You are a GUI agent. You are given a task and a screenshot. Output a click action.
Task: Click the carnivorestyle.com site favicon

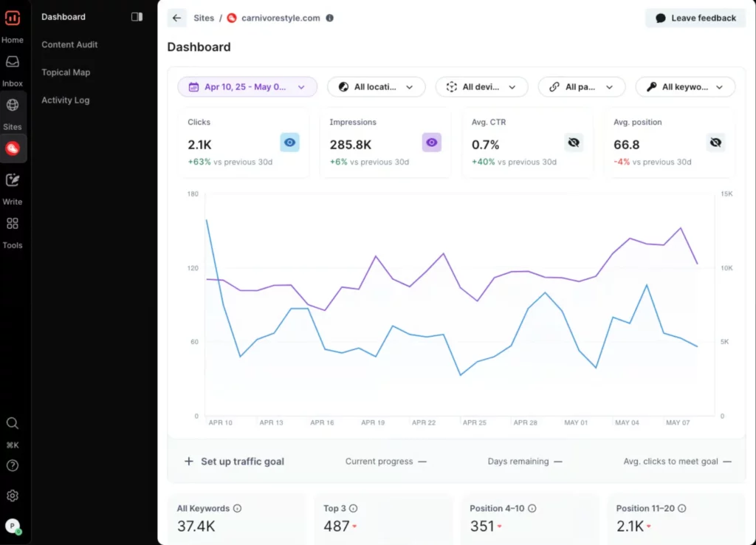pyautogui.click(x=232, y=18)
